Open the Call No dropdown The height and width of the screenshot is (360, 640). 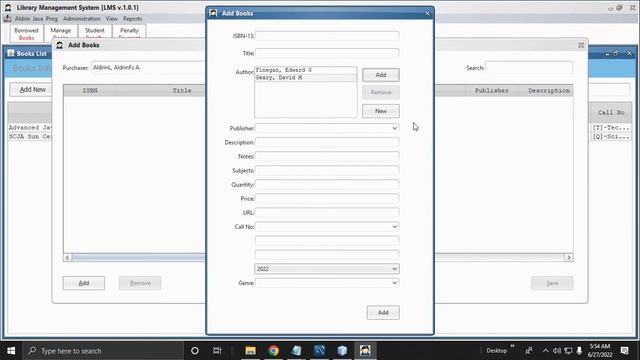(394, 227)
